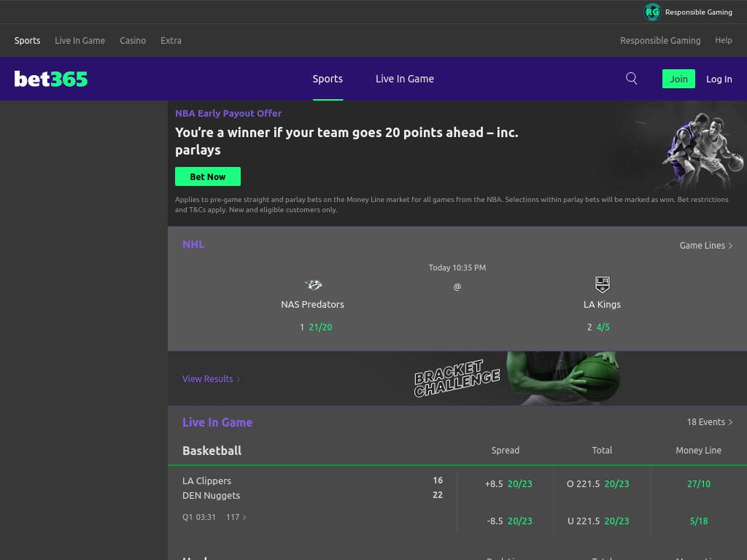Open the Casino menu item

(133, 41)
